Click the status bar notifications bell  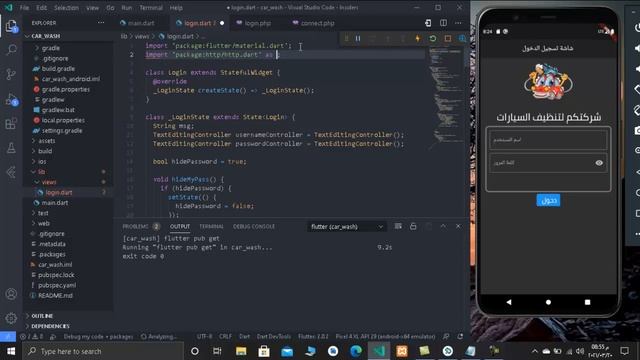pos(460,336)
